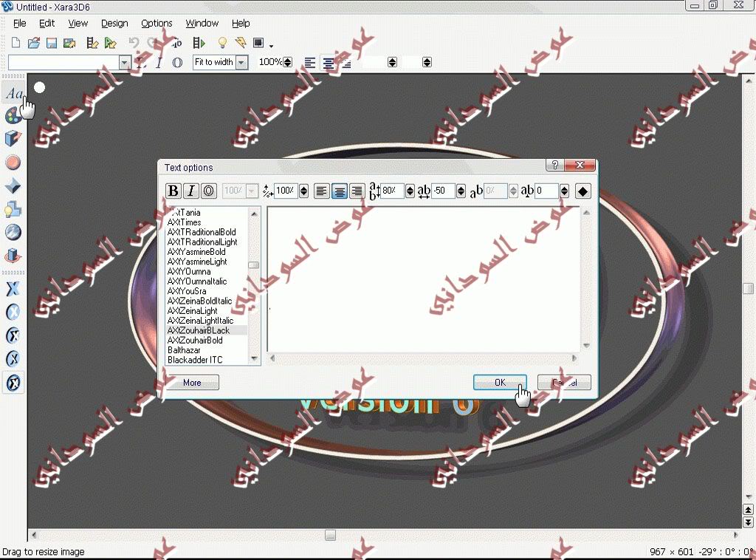This screenshot has height=560, width=756.
Task: Toggle Italic in Text options dialog
Action: (191, 191)
